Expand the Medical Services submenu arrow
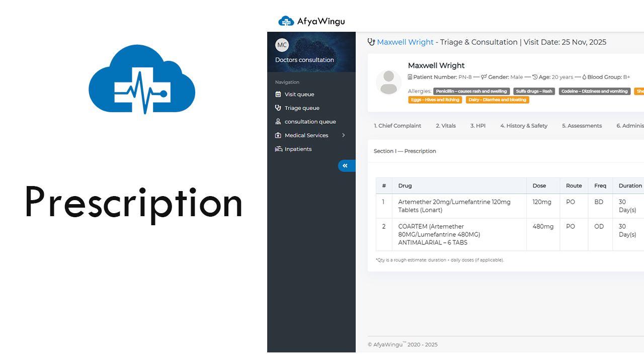This screenshot has height=362, width=644. [344, 135]
